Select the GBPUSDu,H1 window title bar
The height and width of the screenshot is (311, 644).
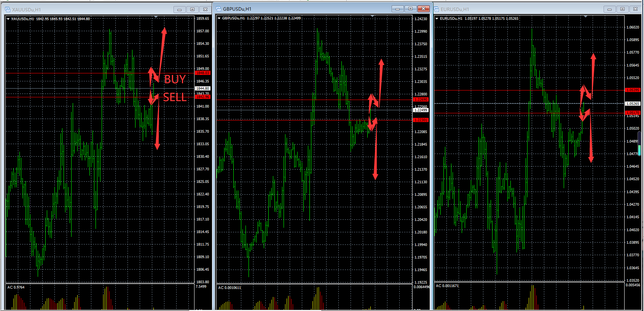304,9
